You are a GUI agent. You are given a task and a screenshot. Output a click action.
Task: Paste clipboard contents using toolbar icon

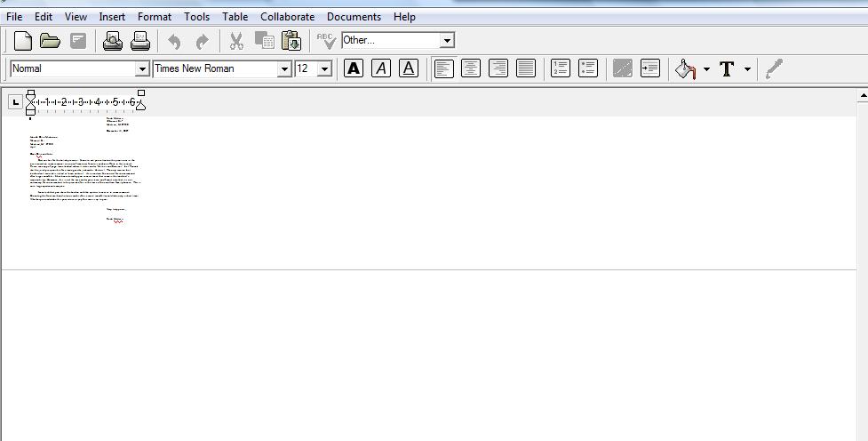[291, 40]
